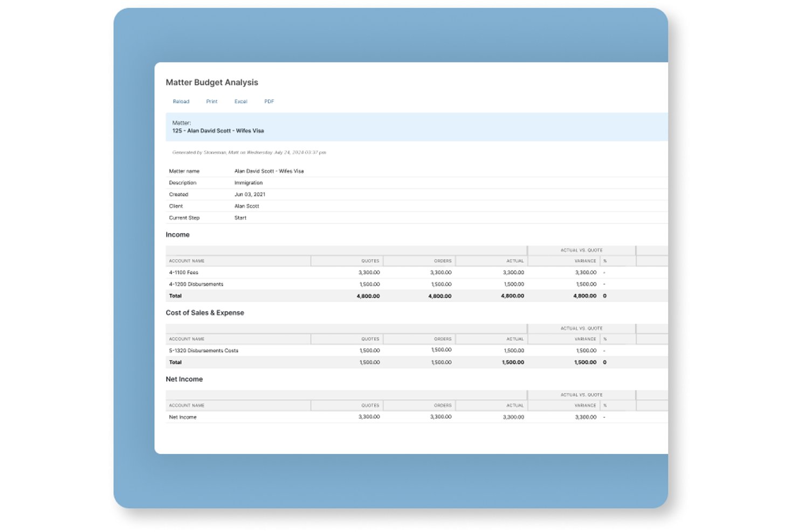Select the 'Matter Budget Analysis' heading
The height and width of the screenshot is (532, 798).
[x=212, y=82]
